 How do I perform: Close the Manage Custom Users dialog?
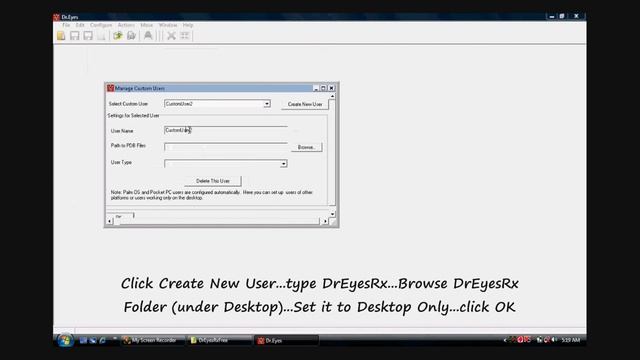331,88
